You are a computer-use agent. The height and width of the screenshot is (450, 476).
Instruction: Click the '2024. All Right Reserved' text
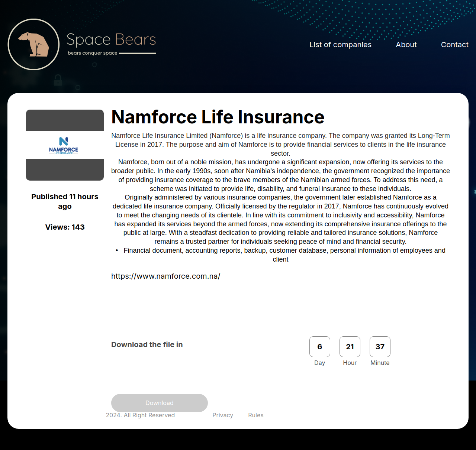point(140,415)
